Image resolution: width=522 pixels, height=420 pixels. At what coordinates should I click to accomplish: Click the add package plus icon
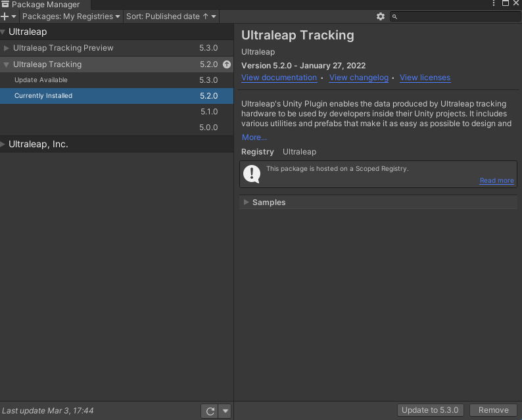click(5, 16)
